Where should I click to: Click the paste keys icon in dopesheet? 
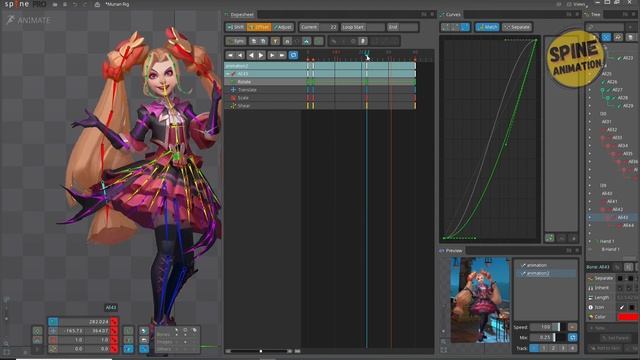pyautogui.click(x=263, y=41)
